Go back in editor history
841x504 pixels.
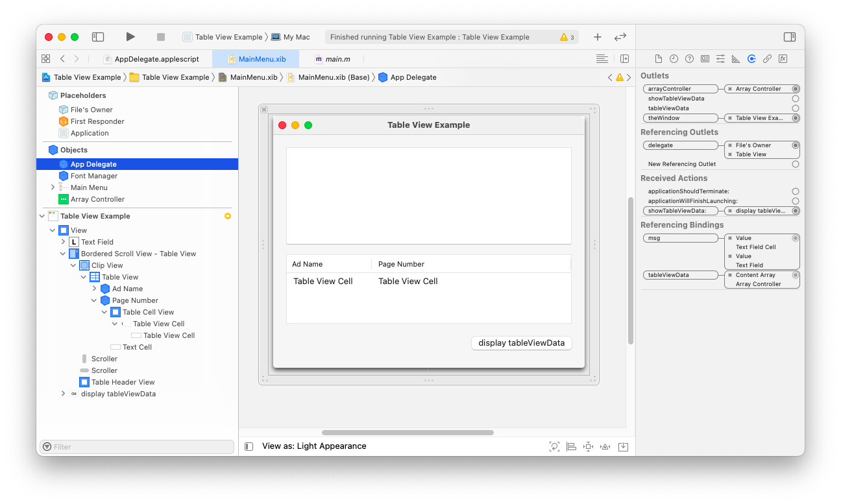(62, 58)
